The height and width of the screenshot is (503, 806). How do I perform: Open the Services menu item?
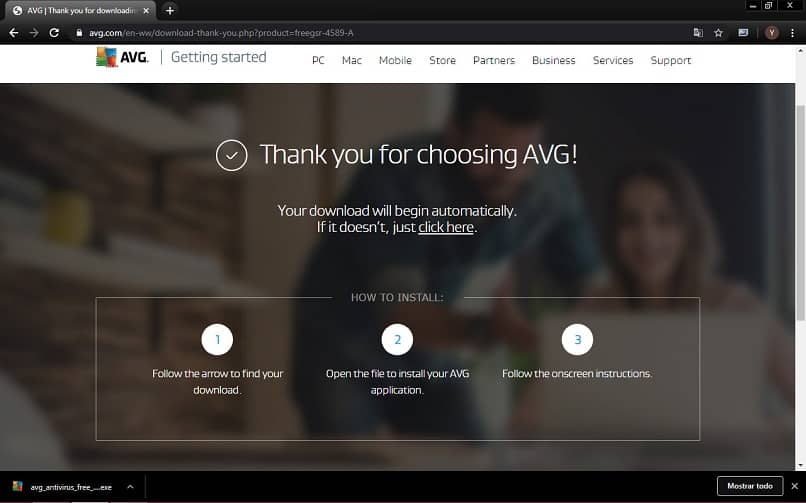click(x=613, y=60)
